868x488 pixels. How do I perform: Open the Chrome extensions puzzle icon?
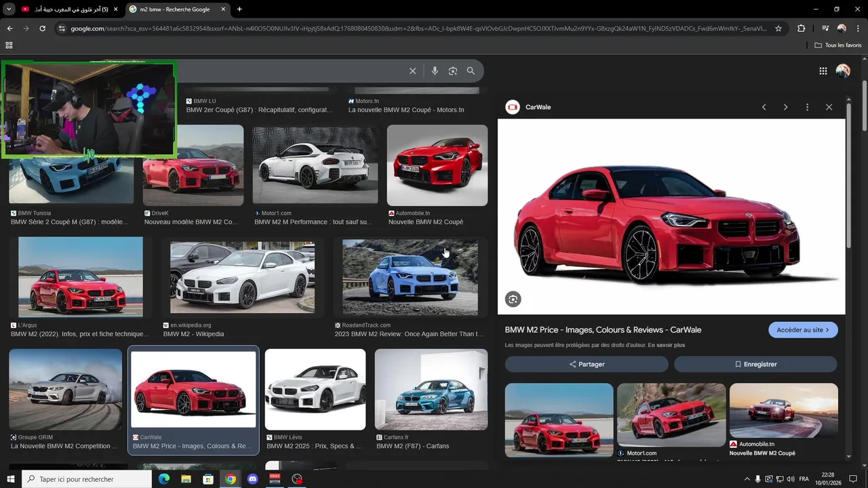click(x=802, y=28)
